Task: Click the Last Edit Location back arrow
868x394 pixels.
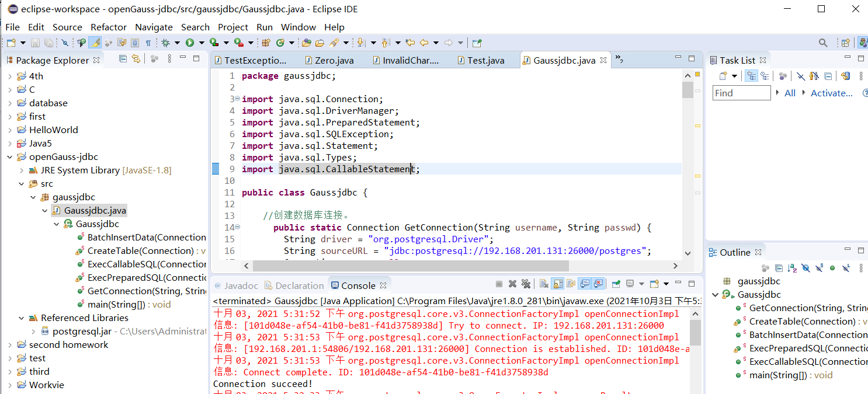Action: click(410, 43)
